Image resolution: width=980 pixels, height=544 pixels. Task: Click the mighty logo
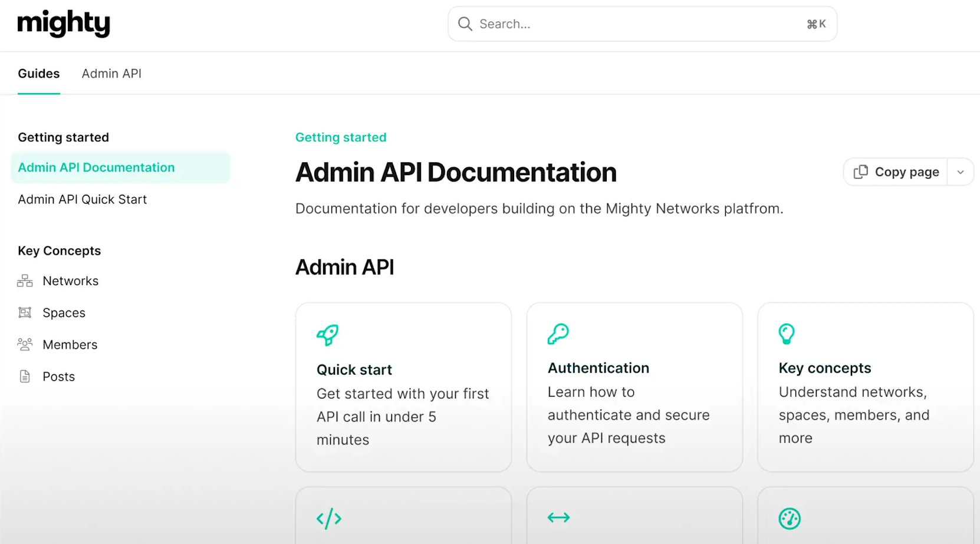pyautogui.click(x=64, y=24)
